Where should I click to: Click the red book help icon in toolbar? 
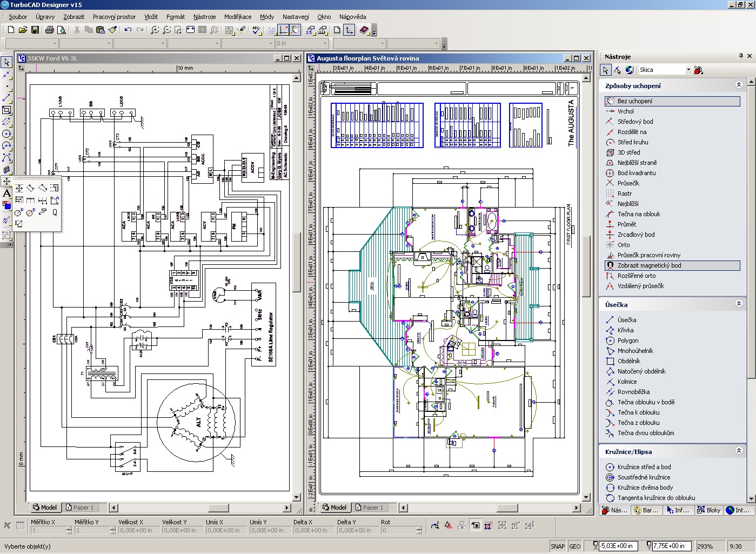coord(365,30)
